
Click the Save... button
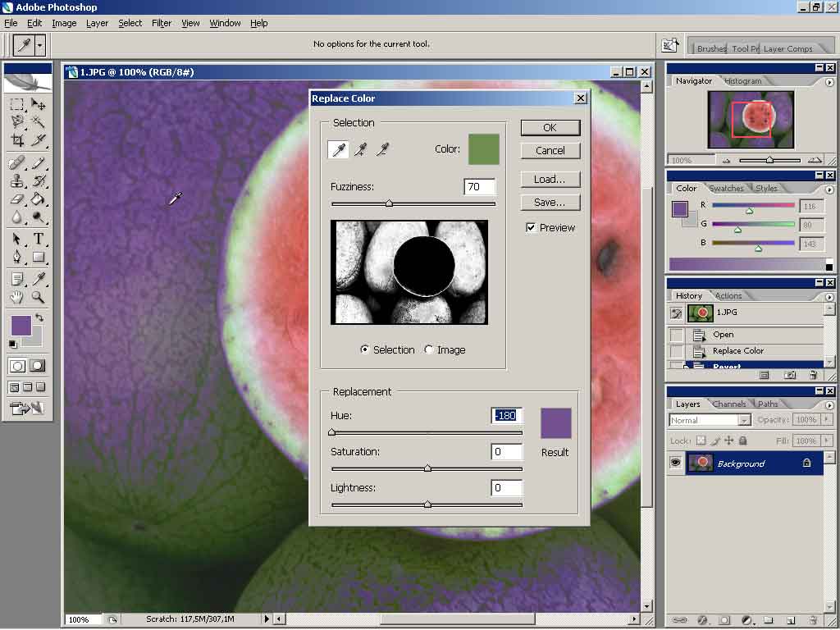point(550,203)
